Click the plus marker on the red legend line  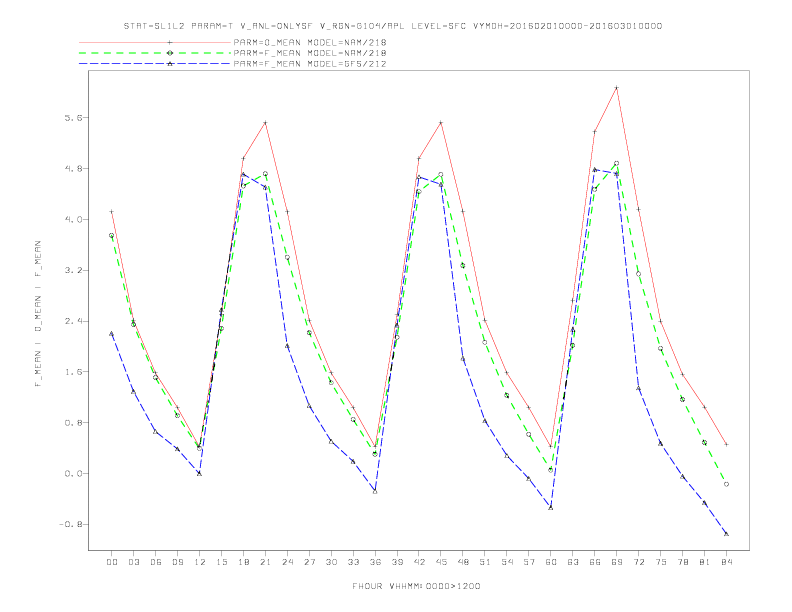[170, 42]
